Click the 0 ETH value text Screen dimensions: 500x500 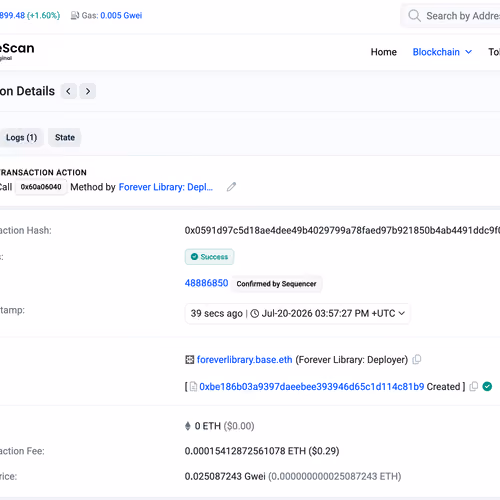pyautogui.click(x=208, y=426)
